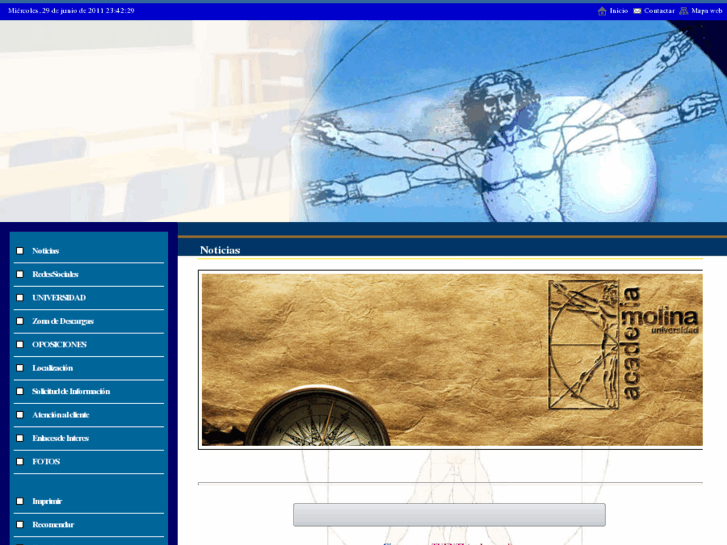Click the square bullet beside Redes Sociales
This screenshot has height=545, width=727.
click(x=20, y=274)
